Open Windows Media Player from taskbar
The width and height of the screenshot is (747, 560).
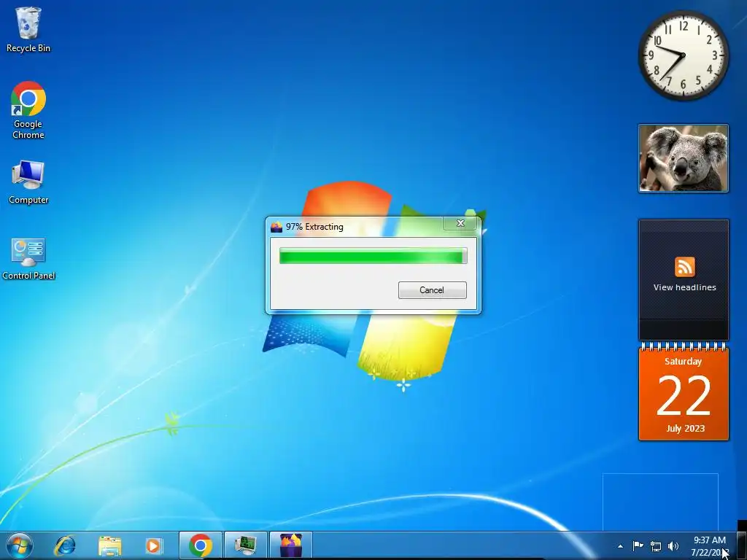tap(153, 545)
